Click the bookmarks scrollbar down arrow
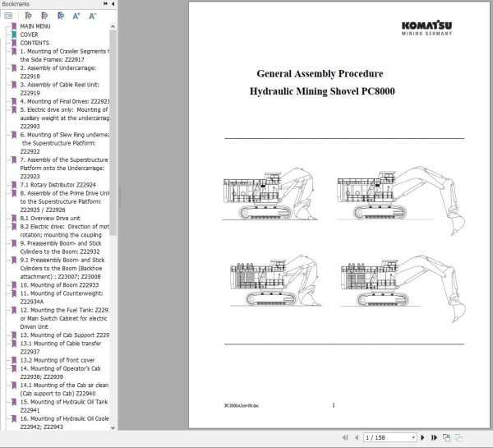The height and width of the screenshot is (448, 493). pos(113,427)
